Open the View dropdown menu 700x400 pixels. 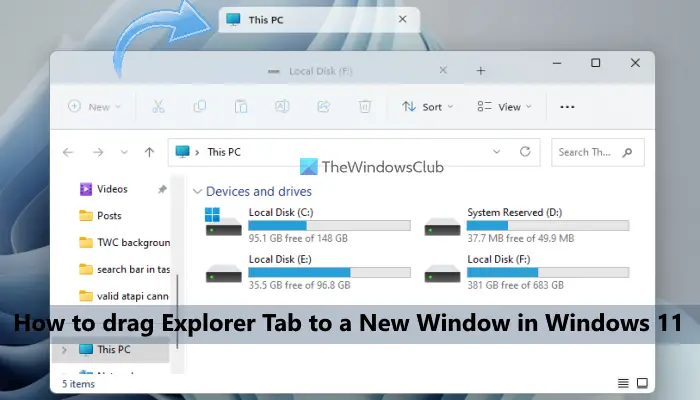point(504,107)
